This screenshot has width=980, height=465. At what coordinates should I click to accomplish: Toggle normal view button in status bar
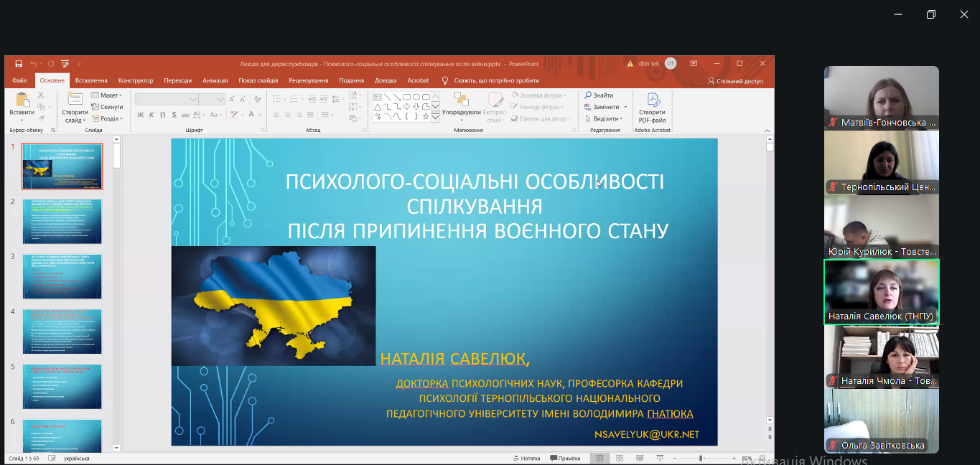click(x=598, y=458)
